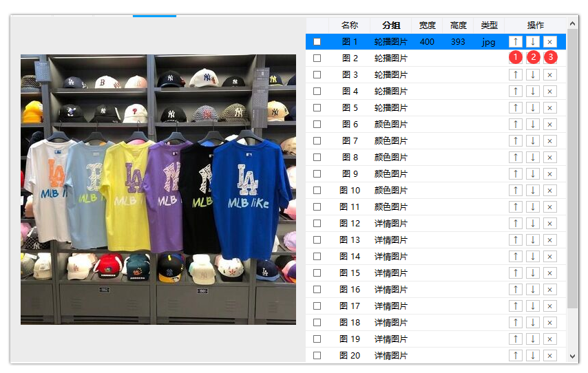588x373 pixels.
Task: Check the box beside 图 6
Action: click(x=317, y=124)
